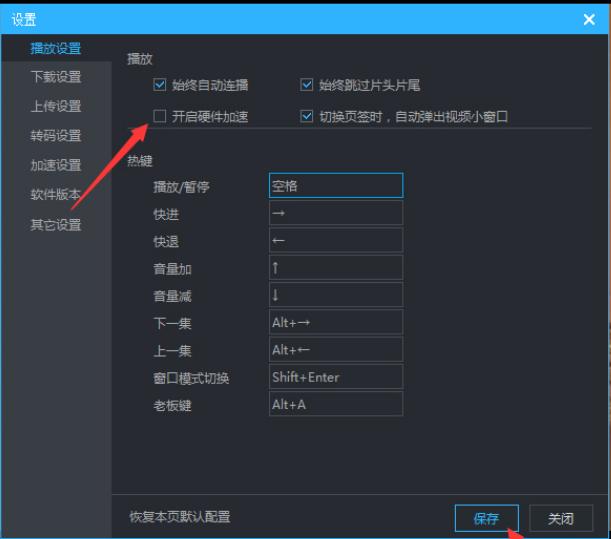
Task: Enable the 开启硬件加速 checkbox
Action: tap(160, 116)
